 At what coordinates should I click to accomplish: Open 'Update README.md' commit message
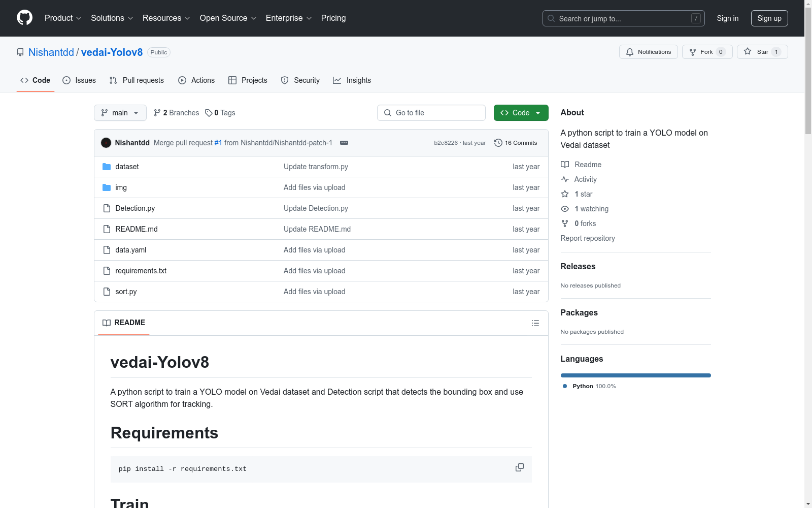click(317, 229)
